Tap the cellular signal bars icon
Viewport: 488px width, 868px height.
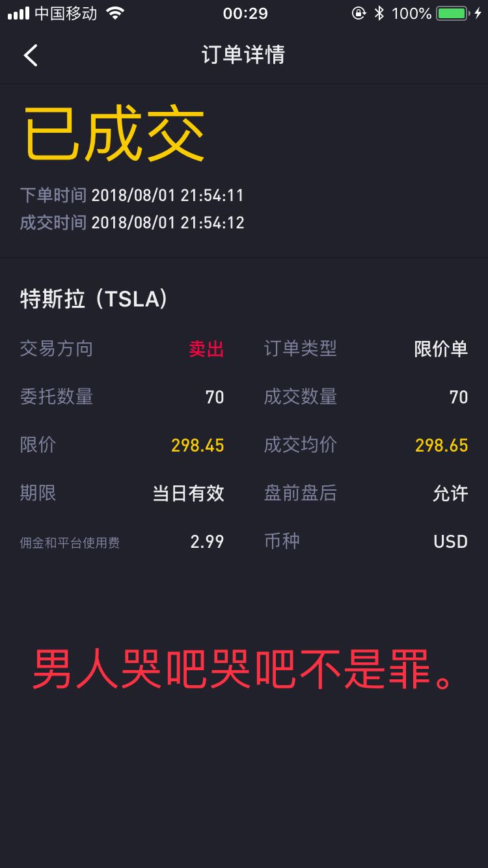(18, 14)
